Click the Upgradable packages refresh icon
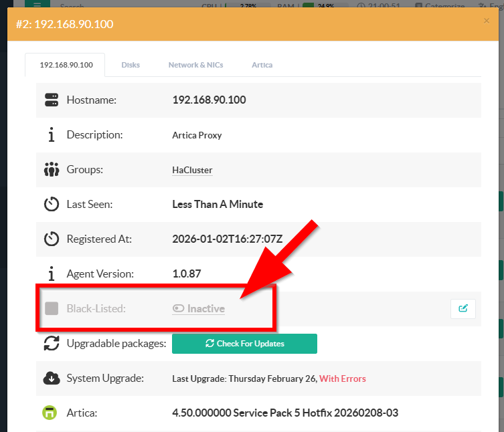 tap(52, 344)
